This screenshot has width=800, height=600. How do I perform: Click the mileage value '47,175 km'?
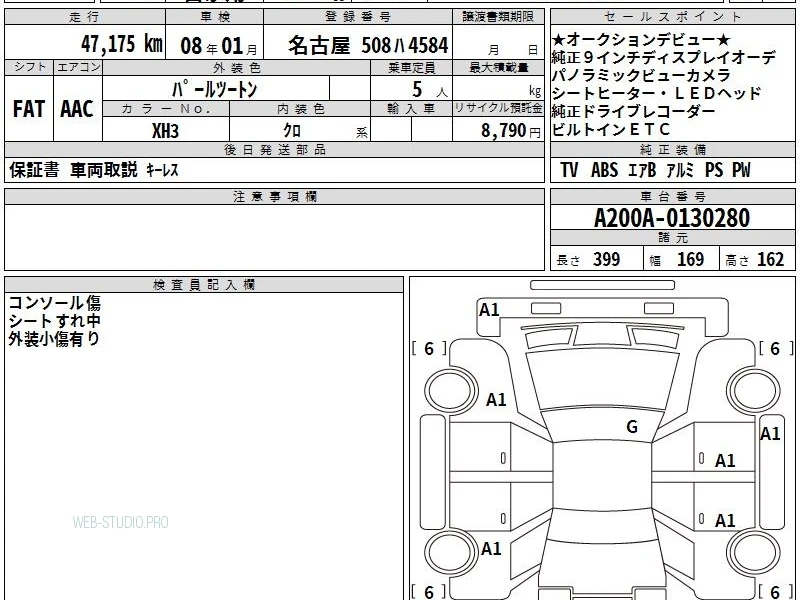pyautogui.click(x=121, y=44)
